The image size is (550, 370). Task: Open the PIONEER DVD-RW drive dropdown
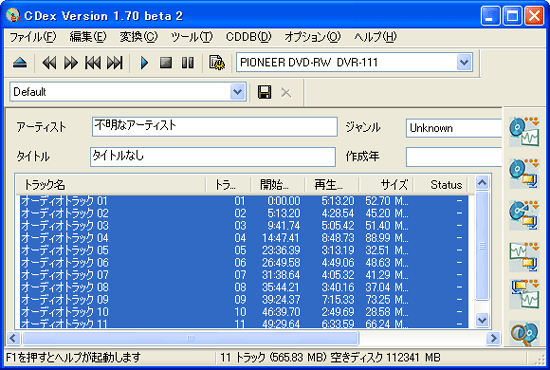464,62
